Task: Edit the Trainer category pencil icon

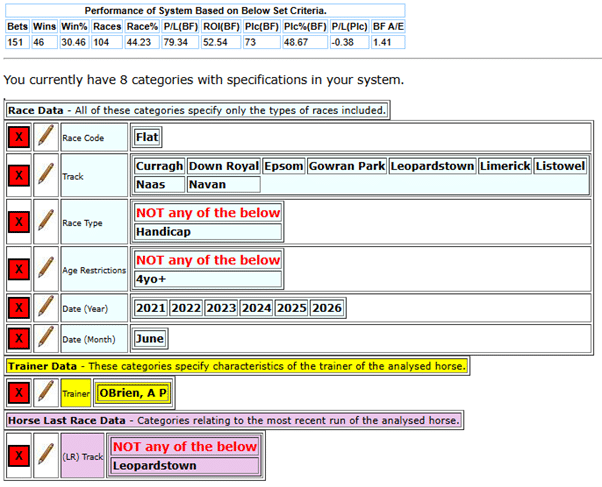Action: point(46,393)
